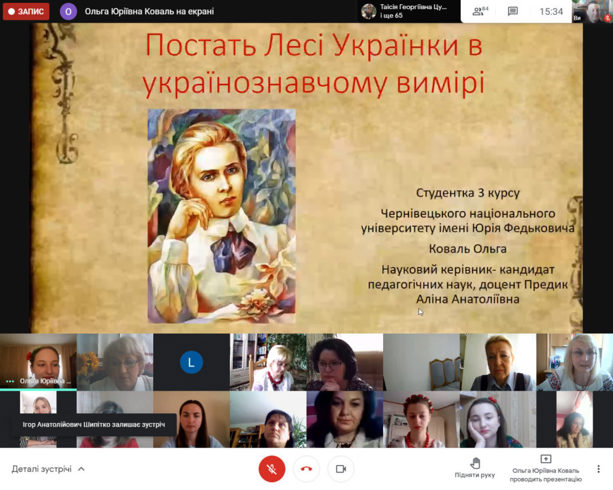The width and height of the screenshot is (613, 490).
Task: Click the purple presenter avatar O
Action: tap(68, 11)
